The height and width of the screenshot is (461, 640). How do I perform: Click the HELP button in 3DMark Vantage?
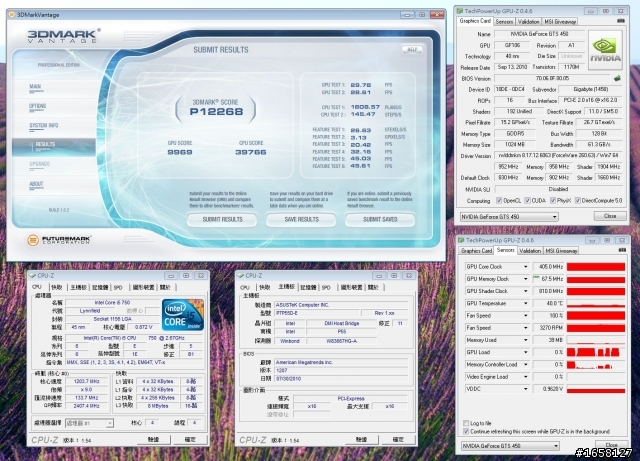click(x=412, y=49)
